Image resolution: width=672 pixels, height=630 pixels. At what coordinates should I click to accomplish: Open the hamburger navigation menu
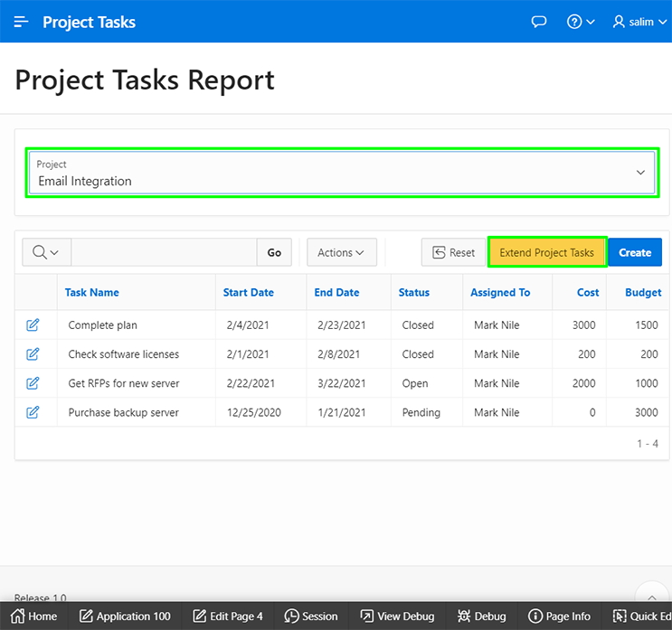[22, 22]
